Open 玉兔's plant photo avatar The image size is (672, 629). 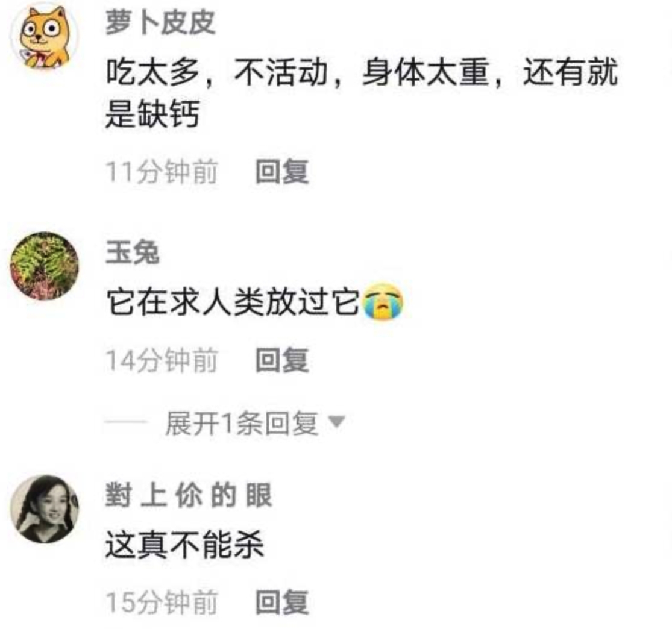click(44, 266)
